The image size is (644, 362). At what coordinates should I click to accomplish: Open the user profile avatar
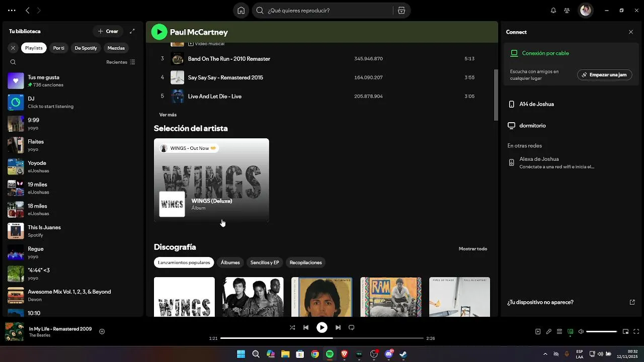coord(585,10)
